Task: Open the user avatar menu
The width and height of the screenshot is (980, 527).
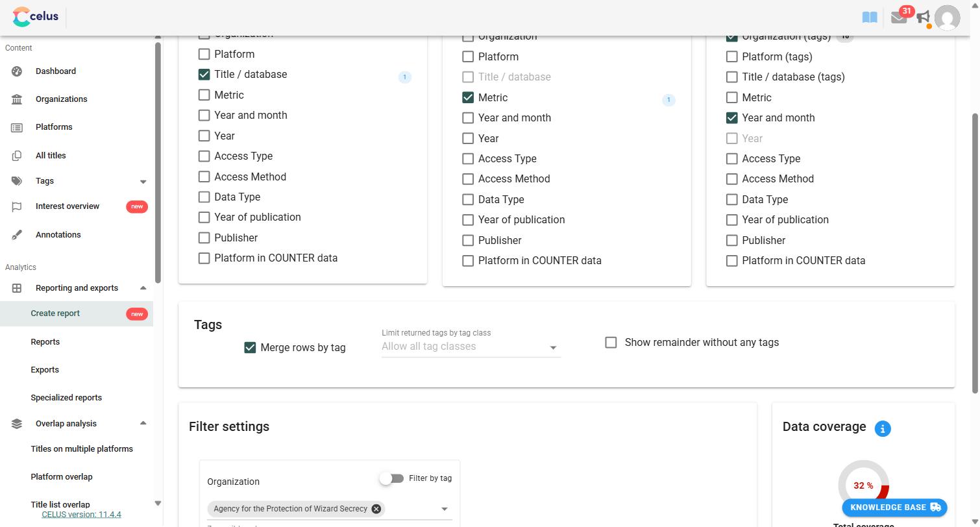Action: coord(947,18)
